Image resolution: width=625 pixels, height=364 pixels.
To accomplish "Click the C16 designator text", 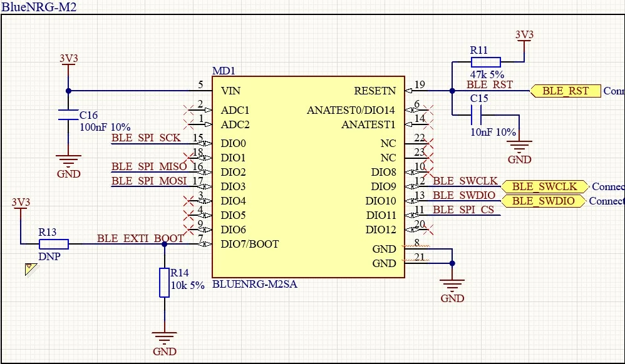I will 88,115.
